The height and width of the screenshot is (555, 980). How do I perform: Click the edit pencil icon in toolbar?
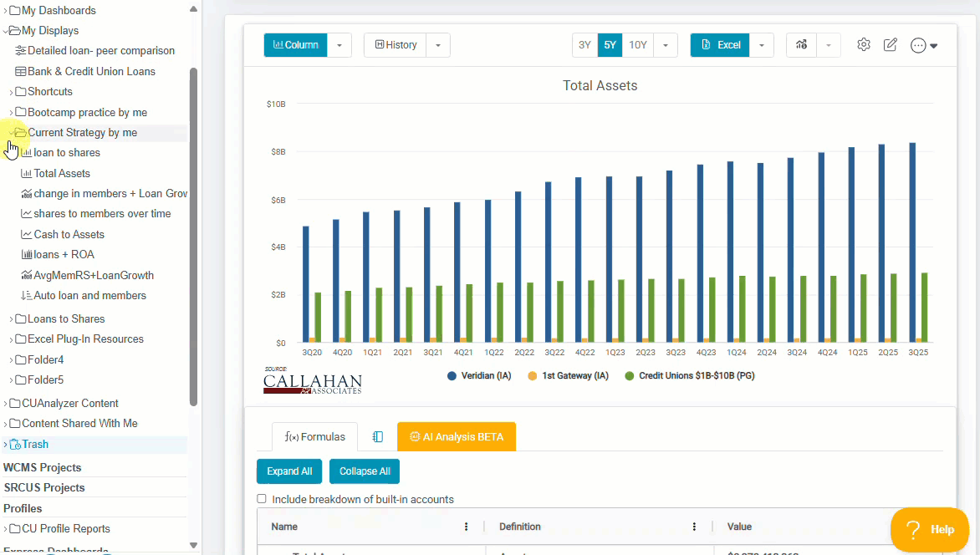click(x=891, y=45)
